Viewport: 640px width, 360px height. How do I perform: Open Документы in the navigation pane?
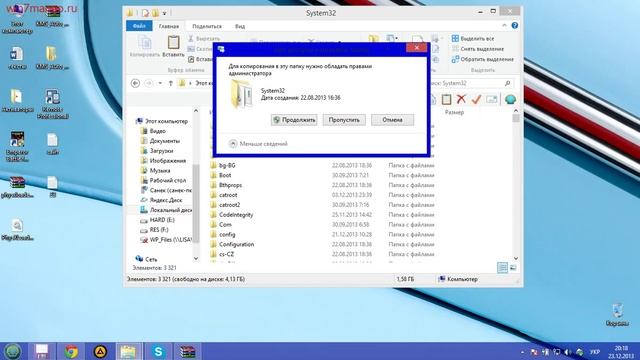pyautogui.click(x=160, y=141)
